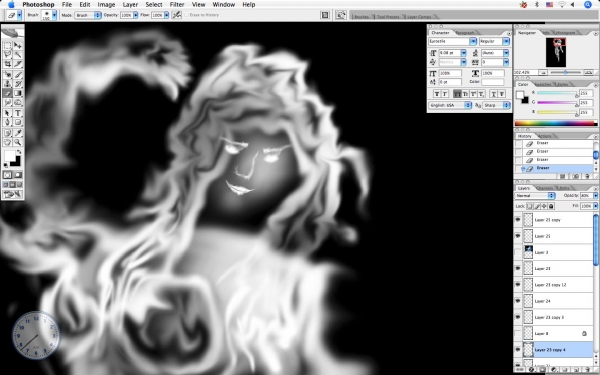
Task: Select the Crop tool
Action: (x=7, y=64)
